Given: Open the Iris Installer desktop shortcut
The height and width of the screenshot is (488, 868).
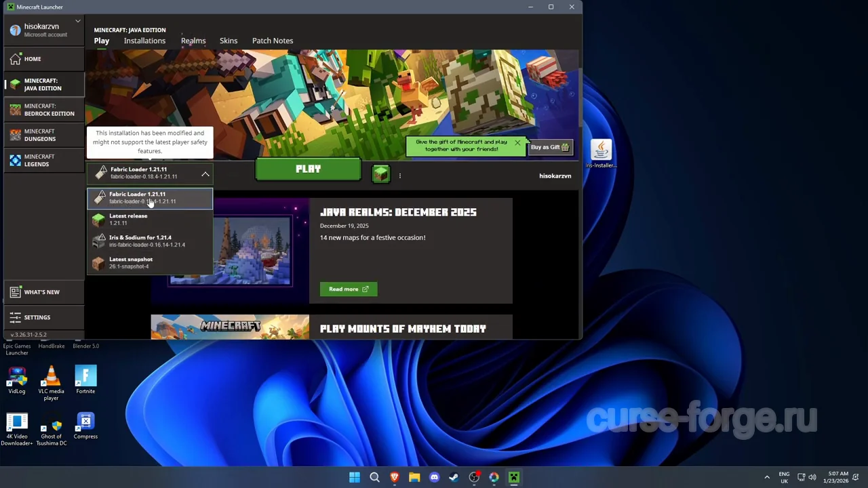Looking at the screenshot, I should (x=601, y=154).
